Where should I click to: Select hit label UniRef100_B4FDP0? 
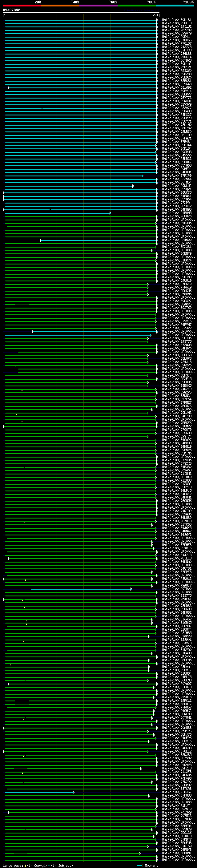point(177,349)
